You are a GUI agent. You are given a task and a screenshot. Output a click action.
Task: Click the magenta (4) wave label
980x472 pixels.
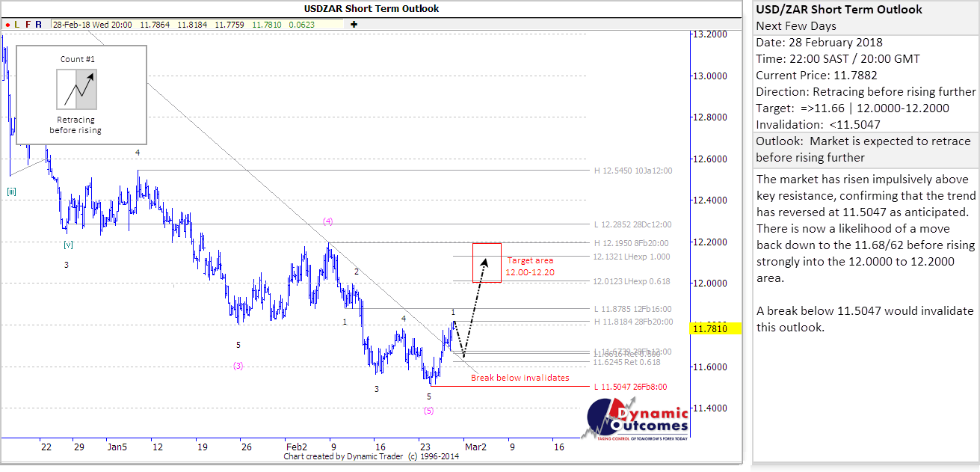[328, 221]
